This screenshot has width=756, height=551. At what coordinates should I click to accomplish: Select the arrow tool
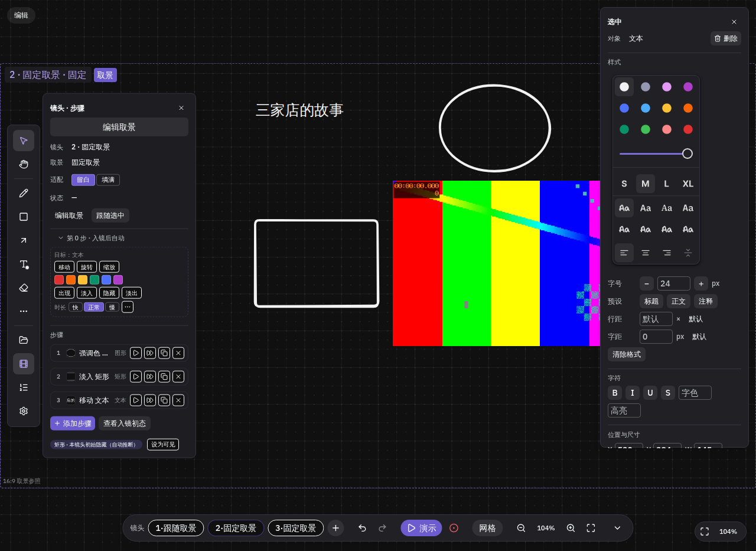pos(24,240)
